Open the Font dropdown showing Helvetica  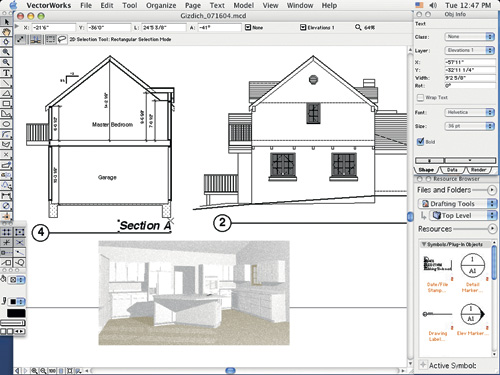click(x=470, y=112)
